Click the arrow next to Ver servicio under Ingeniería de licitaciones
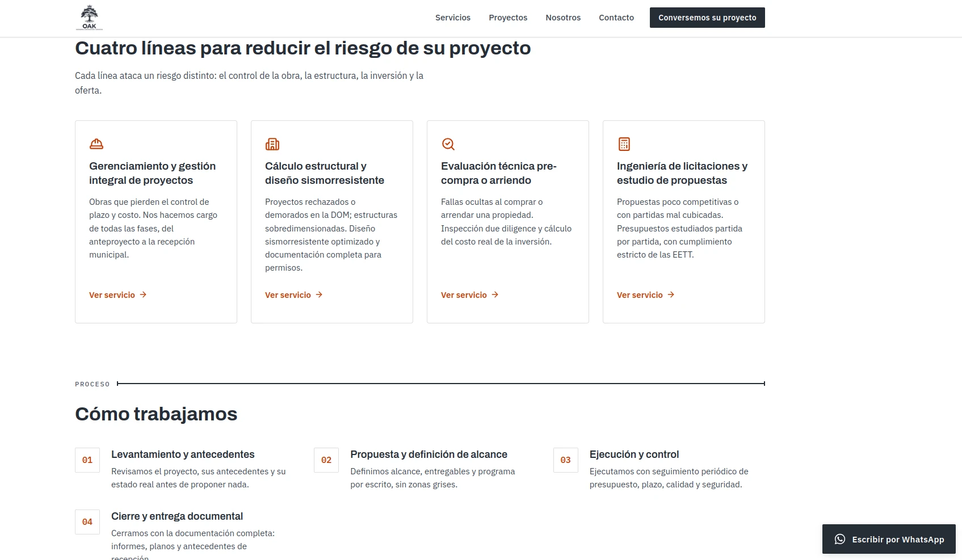Screen dimensions: 962x560 [671, 294]
